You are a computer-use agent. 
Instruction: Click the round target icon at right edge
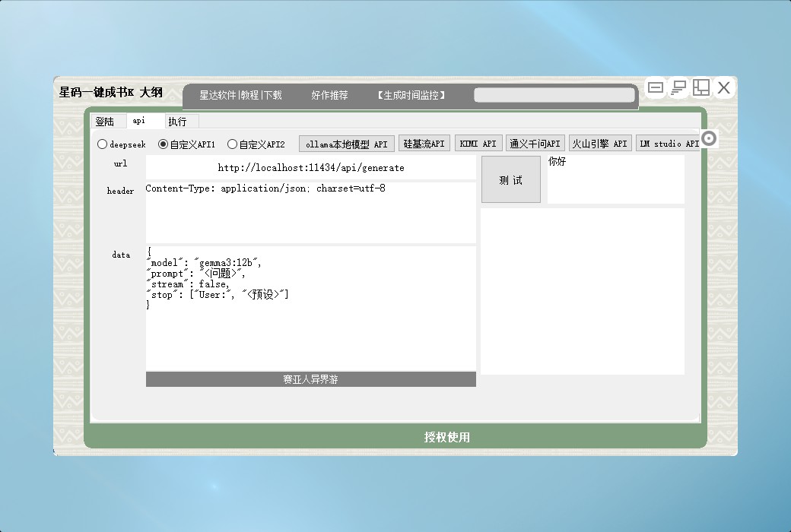click(709, 138)
